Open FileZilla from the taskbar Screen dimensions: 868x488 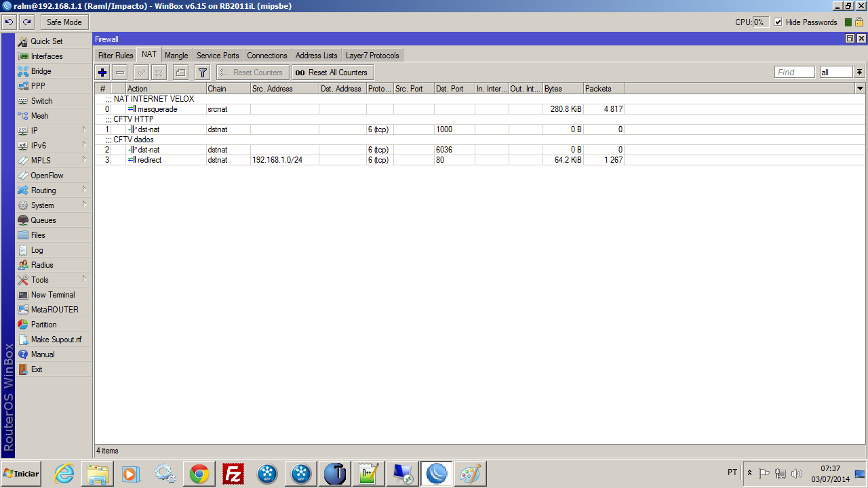233,474
